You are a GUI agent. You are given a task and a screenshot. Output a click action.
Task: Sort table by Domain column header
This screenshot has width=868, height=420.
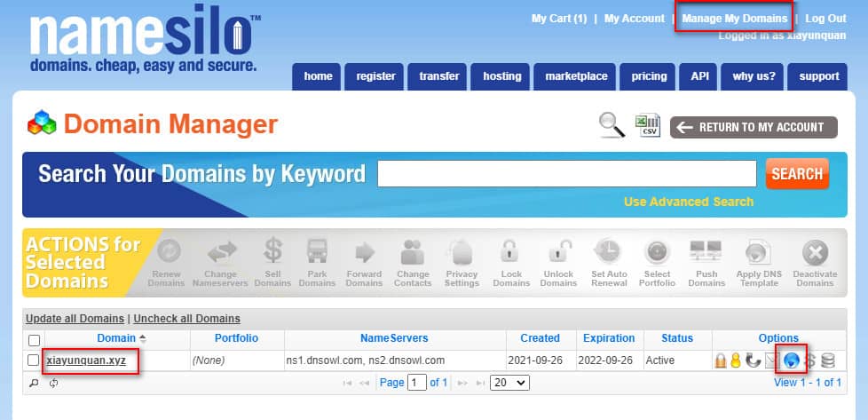116,338
